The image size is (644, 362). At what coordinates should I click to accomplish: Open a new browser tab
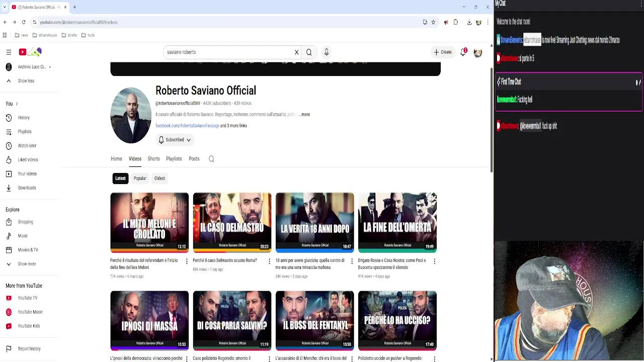74,7
